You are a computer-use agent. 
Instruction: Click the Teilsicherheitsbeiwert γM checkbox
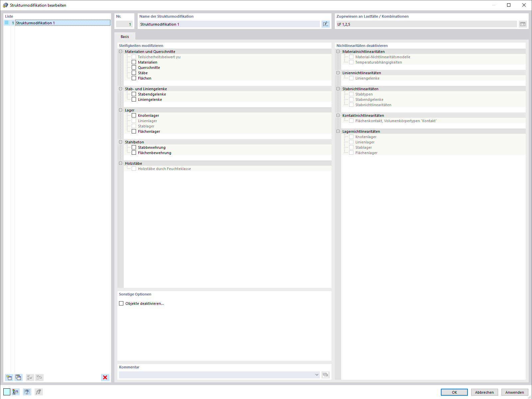click(x=134, y=57)
